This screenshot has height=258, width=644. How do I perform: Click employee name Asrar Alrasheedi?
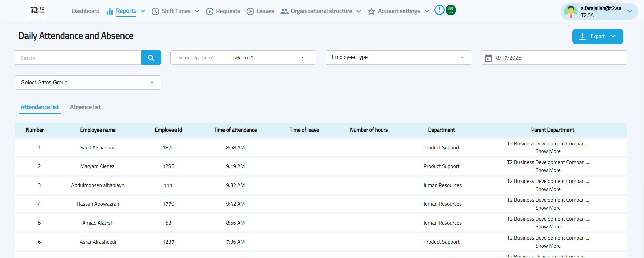[98, 242]
